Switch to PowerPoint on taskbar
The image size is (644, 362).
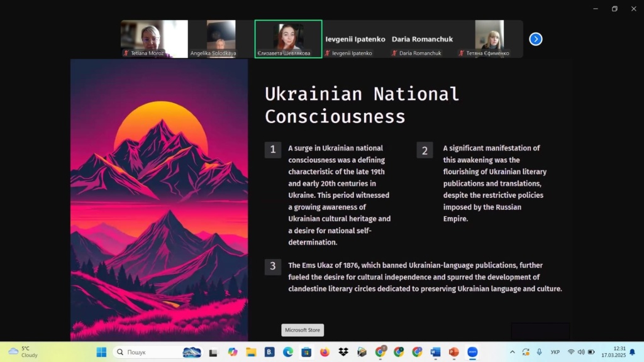point(454,352)
